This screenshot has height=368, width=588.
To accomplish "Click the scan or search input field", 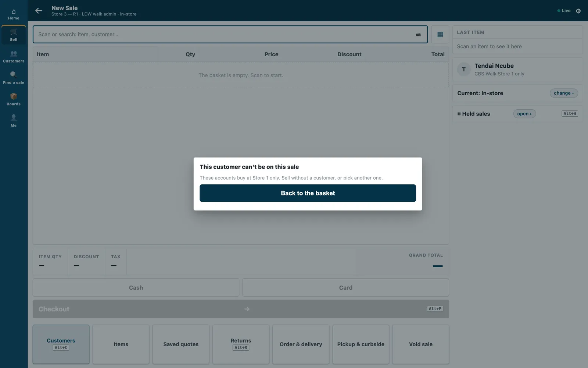I will coord(230,35).
